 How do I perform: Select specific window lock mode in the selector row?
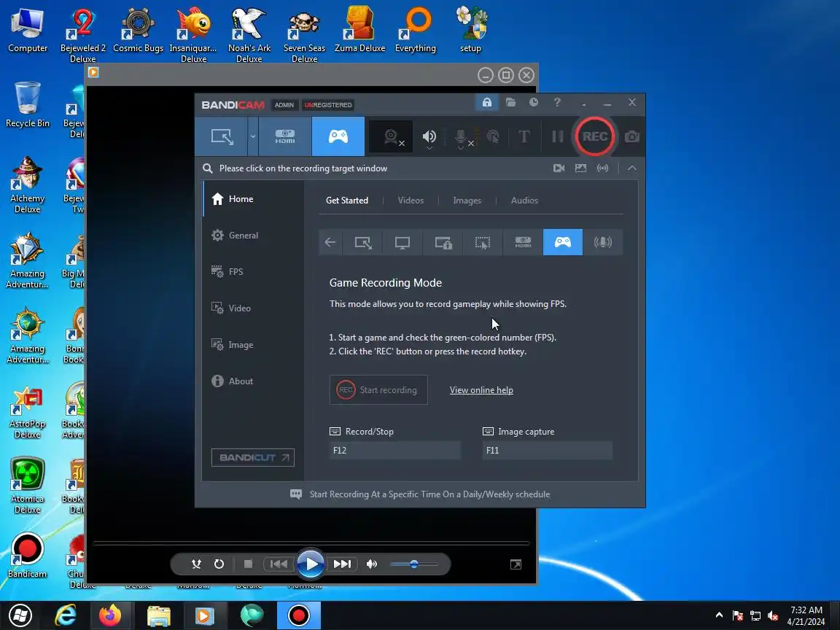click(443, 242)
